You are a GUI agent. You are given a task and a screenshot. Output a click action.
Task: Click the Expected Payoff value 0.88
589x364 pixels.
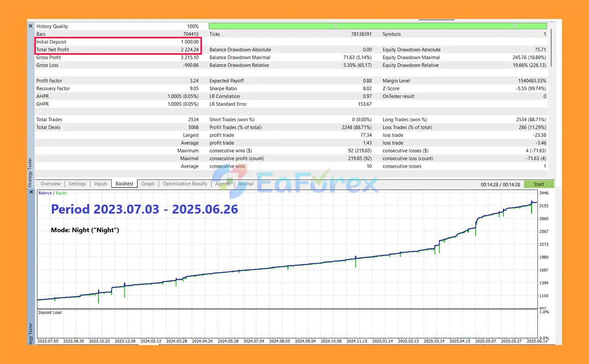click(x=367, y=81)
